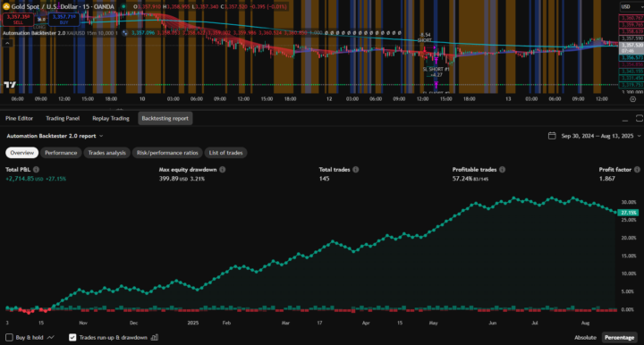Click the calendar date range icon
Image resolution: width=644 pixels, height=345 pixels.
(x=552, y=136)
